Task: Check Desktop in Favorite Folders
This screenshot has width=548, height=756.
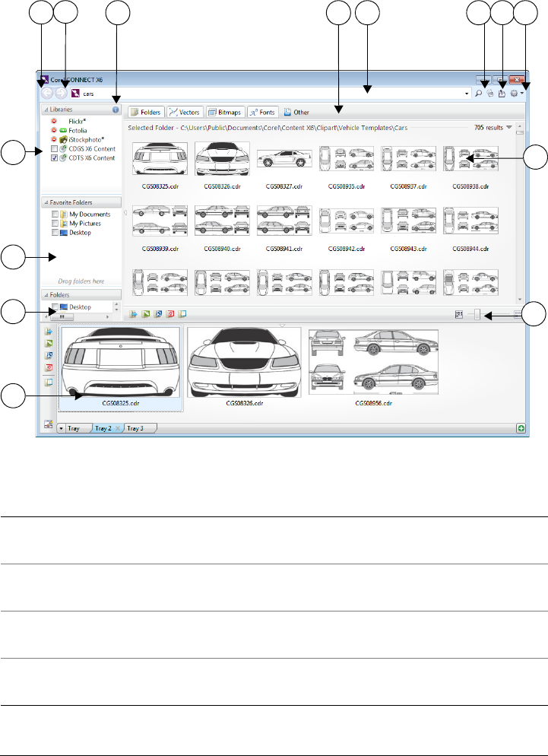Action: [x=55, y=233]
